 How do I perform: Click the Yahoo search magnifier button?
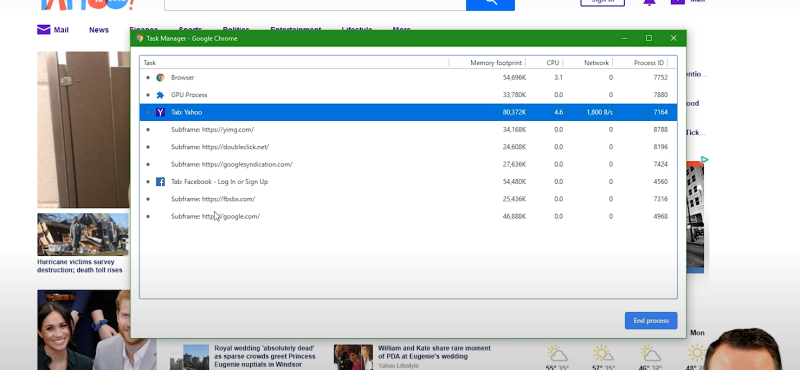coord(490,4)
